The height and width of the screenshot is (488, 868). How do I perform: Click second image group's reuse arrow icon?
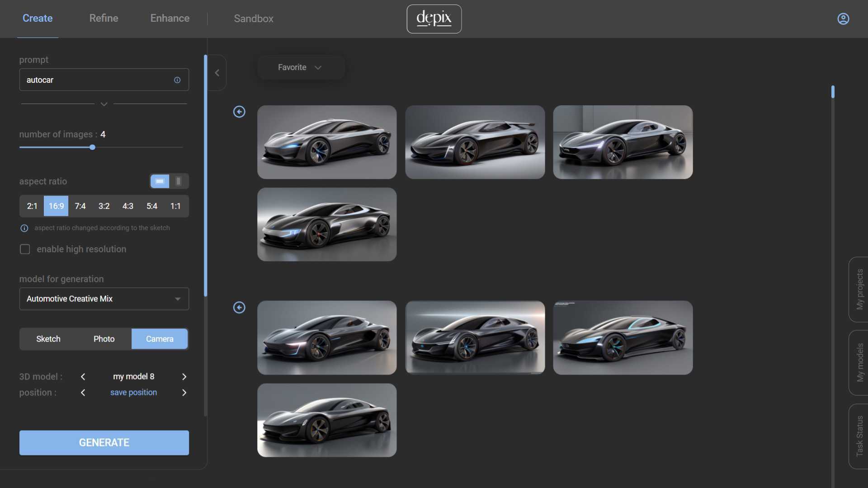coord(239,308)
